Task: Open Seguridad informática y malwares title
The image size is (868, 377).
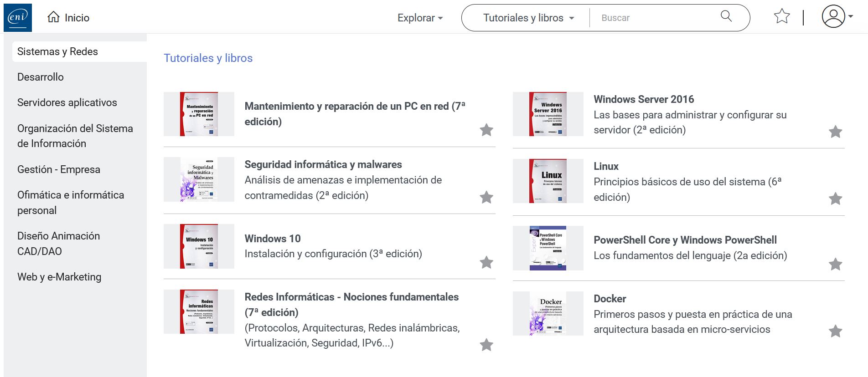Action: 323,164
